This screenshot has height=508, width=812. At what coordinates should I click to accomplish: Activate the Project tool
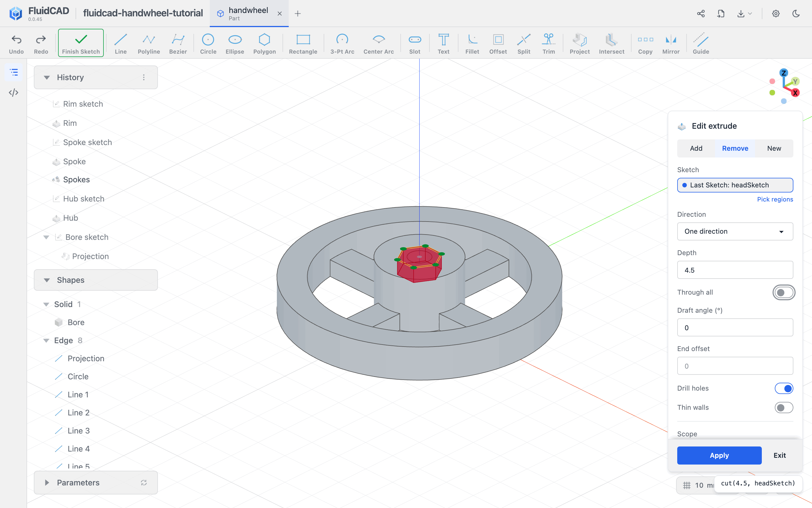pyautogui.click(x=579, y=44)
